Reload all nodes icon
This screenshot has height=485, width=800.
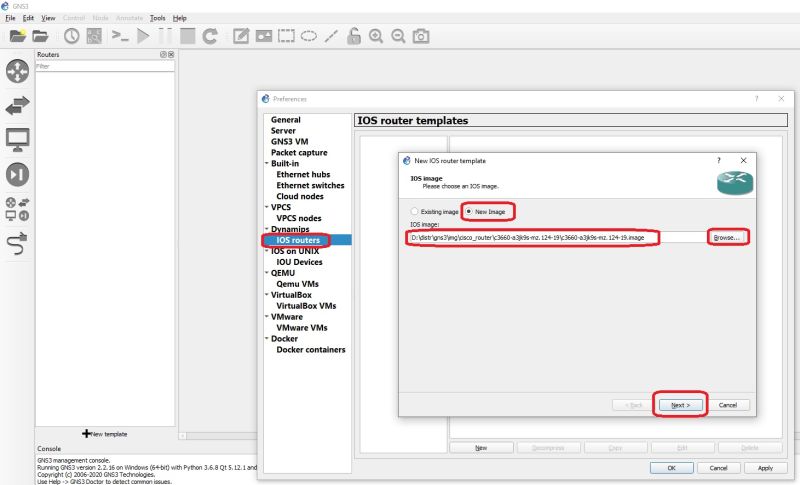(210, 36)
